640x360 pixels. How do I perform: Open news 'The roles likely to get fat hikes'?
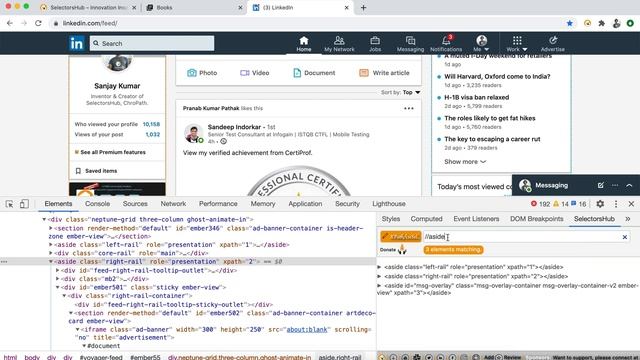point(490,118)
